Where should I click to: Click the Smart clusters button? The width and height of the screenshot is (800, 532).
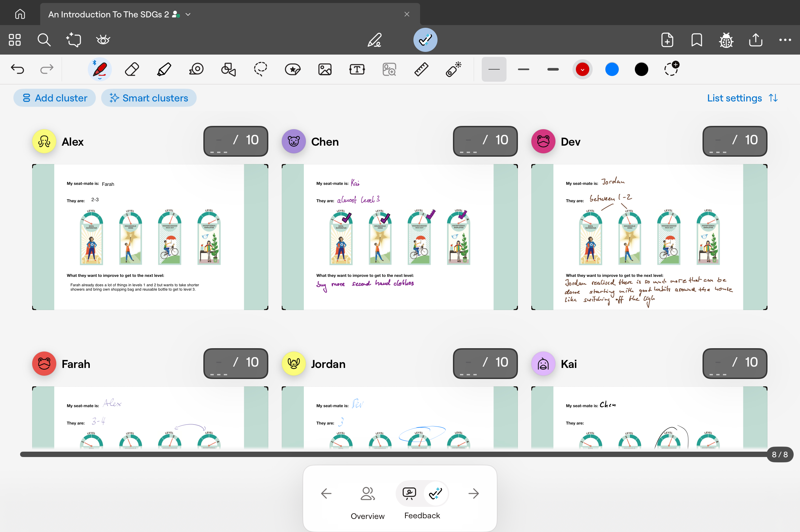149,98
